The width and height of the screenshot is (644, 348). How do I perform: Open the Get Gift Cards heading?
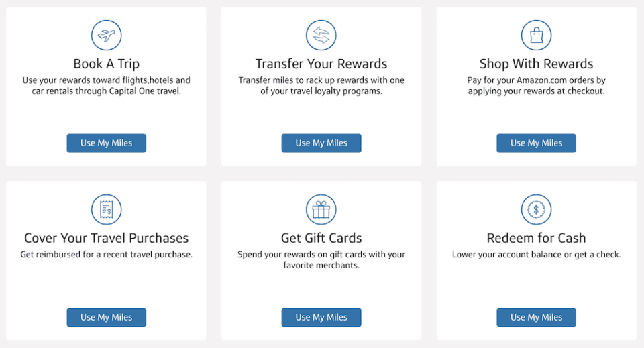pos(321,238)
